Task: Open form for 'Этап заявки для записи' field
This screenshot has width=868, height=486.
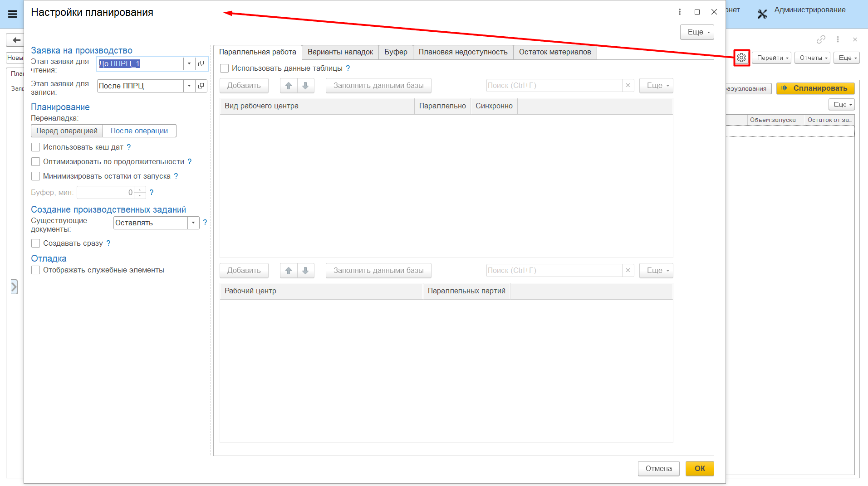Action: [201, 86]
